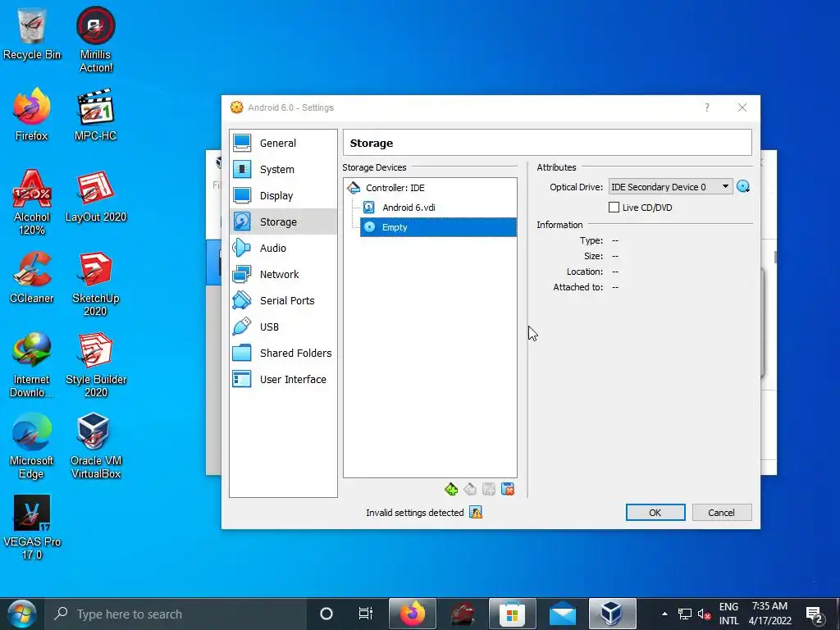This screenshot has height=630, width=840.
Task: Select the Microsoft Edge desktop icon
Action: (32, 446)
